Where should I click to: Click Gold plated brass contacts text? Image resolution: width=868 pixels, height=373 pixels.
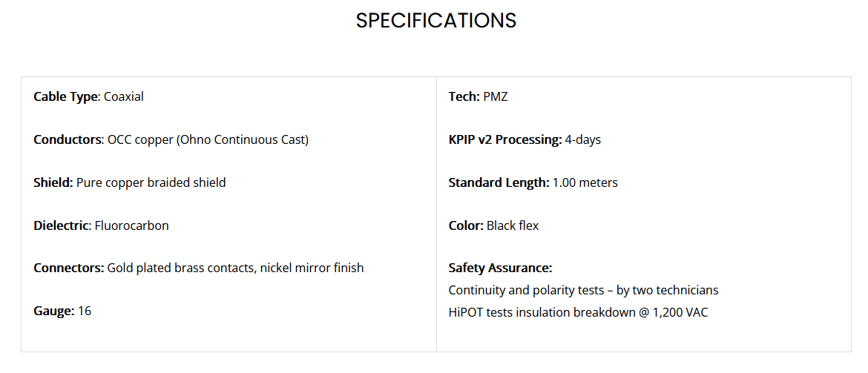tap(181, 268)
